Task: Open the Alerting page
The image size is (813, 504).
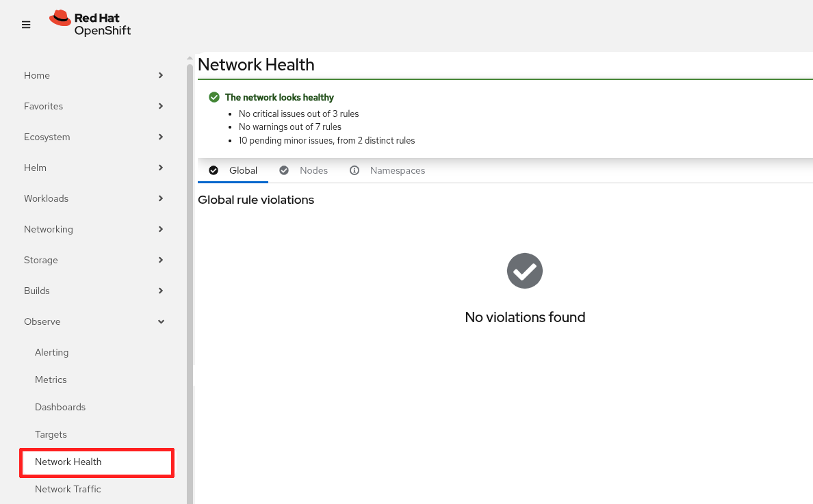Action: [x=51, y=352]
